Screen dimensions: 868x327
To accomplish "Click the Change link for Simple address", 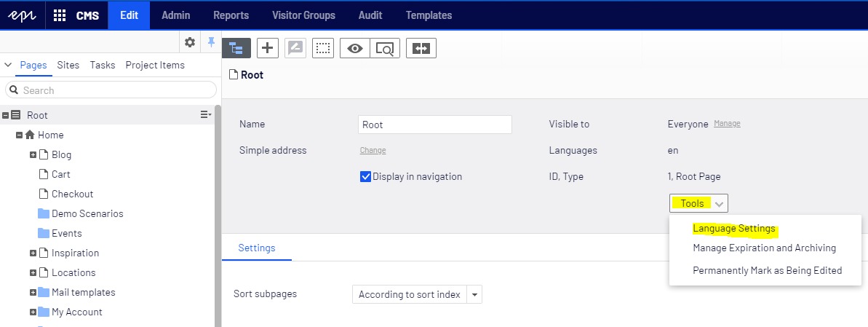I will coord(373,150).
